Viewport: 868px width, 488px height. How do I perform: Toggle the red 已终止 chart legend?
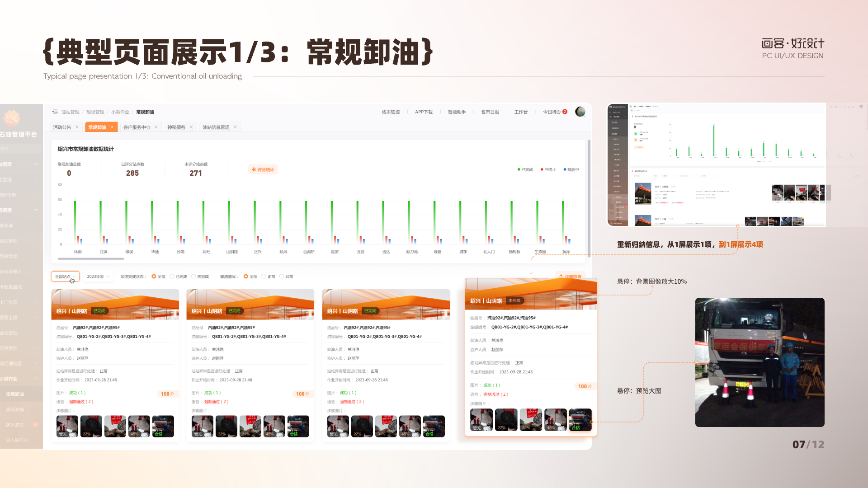point(548,169)
